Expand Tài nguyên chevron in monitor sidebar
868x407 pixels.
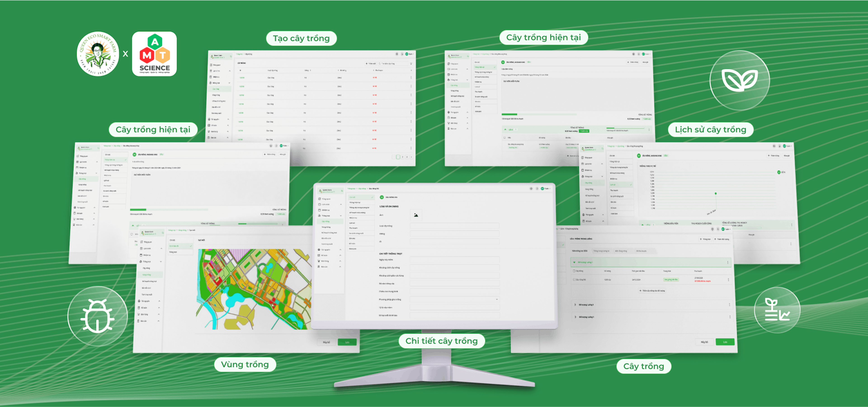click(x=340, y=250)
